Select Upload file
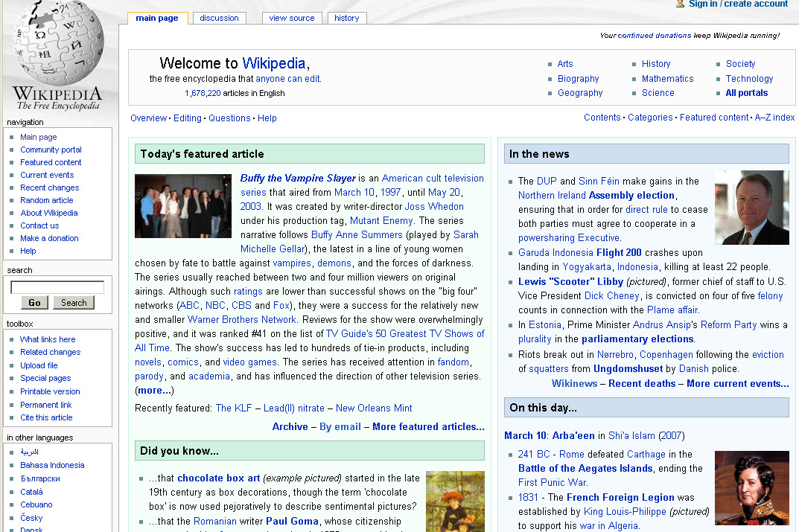The height and width of the screenshot is (532, 799). pos(39,365)
